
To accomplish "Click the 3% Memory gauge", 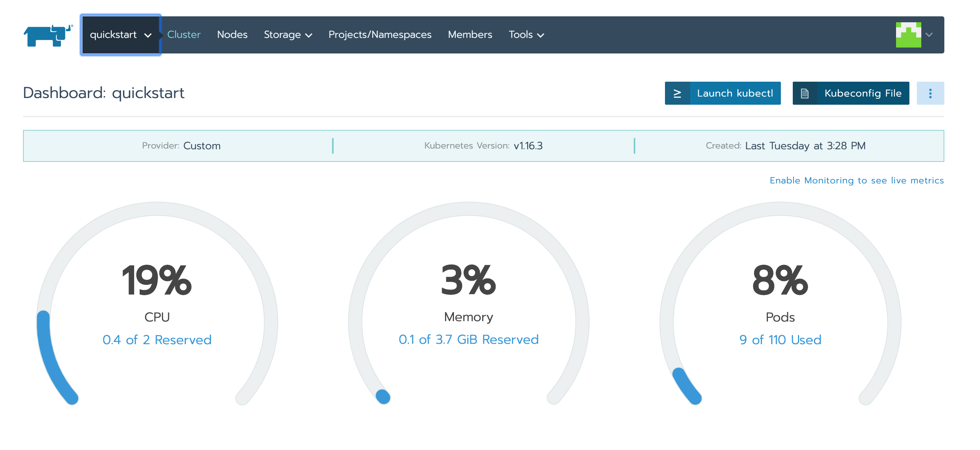I will click(468, 303).
